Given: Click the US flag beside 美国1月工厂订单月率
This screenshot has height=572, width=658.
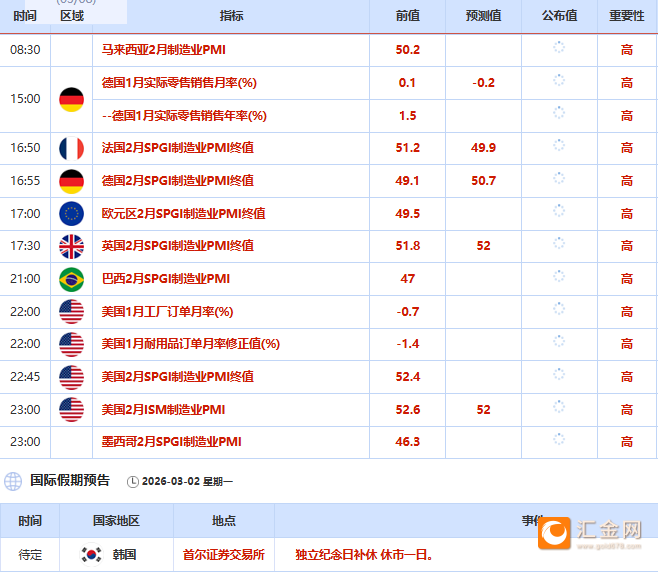Looking at the screenshot, I should coord(71,312).
